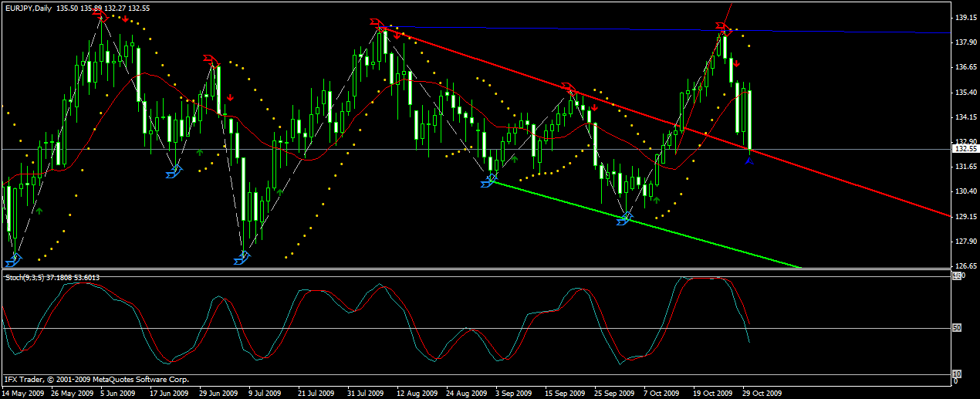The height and width of the screenshot is (399, 980).
Task: Select the red peak marker near 31 Jul 2009
Action: (376, 23)
